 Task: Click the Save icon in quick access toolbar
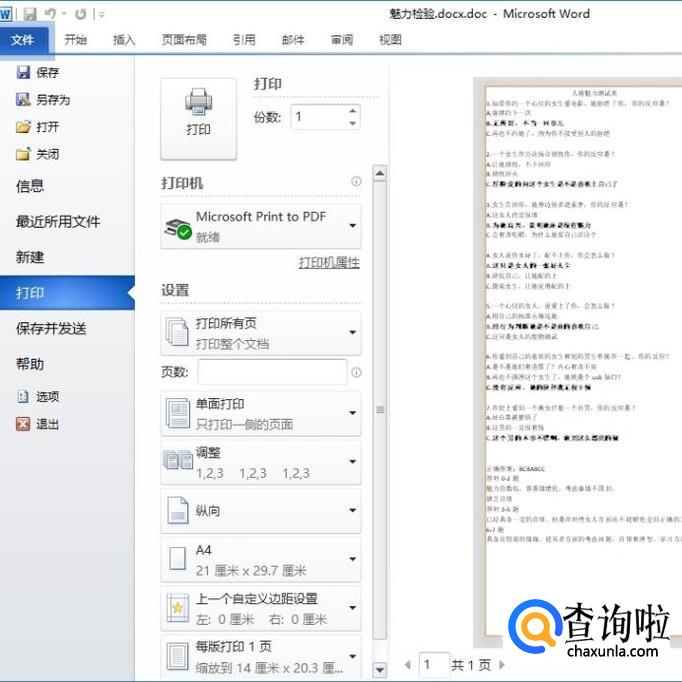click(30, 14)
